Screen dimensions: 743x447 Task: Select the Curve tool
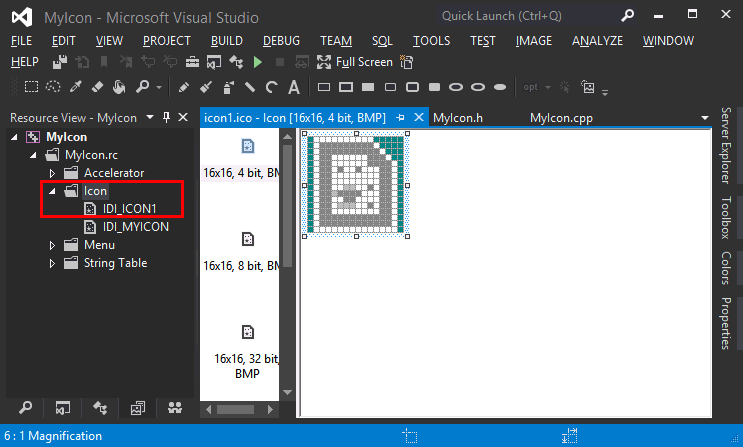[272, 87]
